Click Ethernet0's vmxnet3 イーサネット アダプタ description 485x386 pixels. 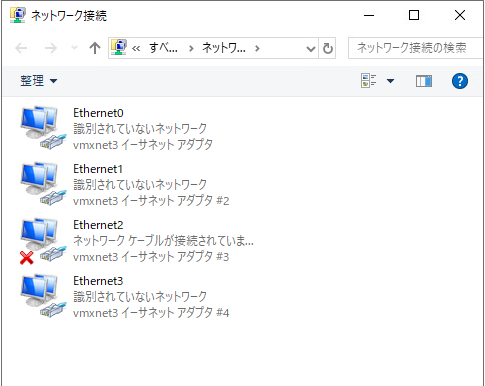click(143, 145)
